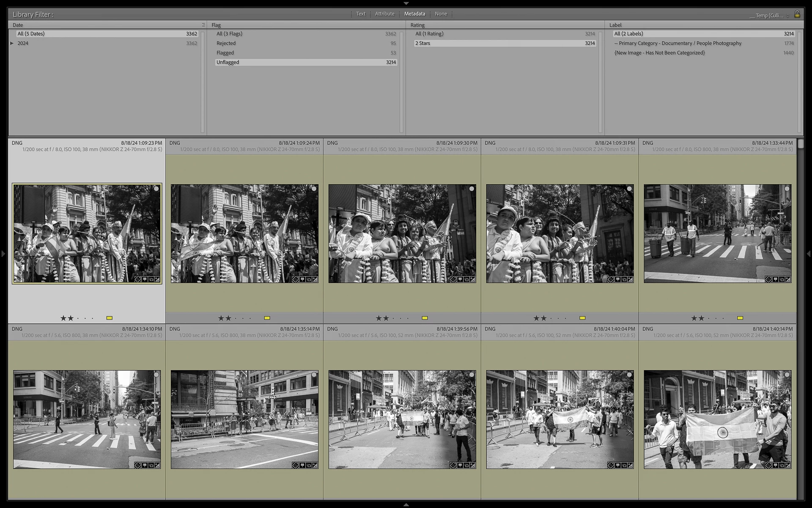Viewport: 812px width, 508px height.
Task: Open the Date column options menu
Action: coord(203,25)
